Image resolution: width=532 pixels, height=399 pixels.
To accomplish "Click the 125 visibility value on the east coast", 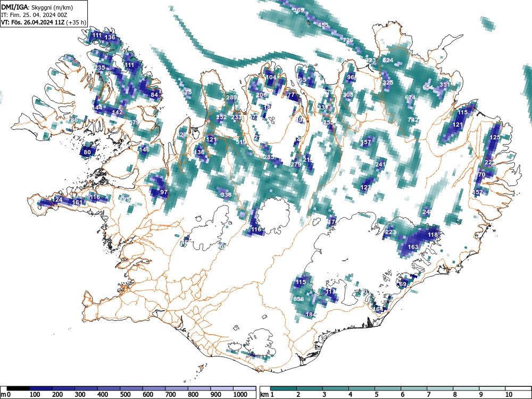I will [x=495, y=137].
